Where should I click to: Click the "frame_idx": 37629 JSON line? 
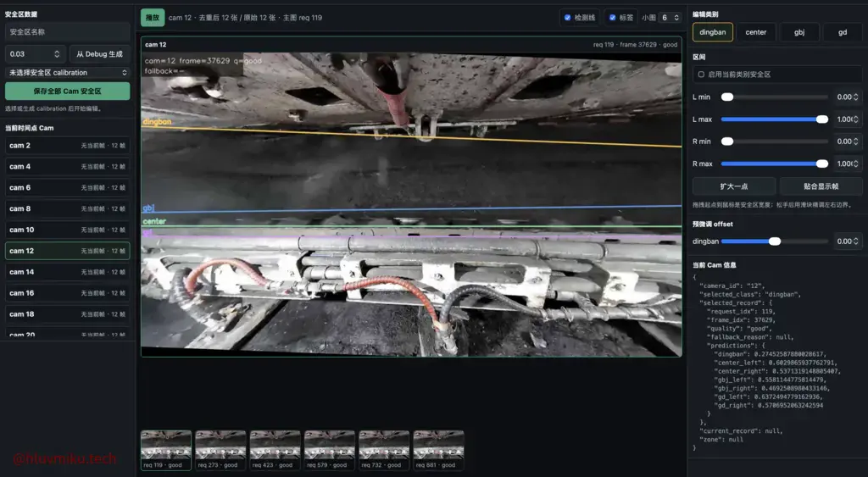tap(741, 320)
